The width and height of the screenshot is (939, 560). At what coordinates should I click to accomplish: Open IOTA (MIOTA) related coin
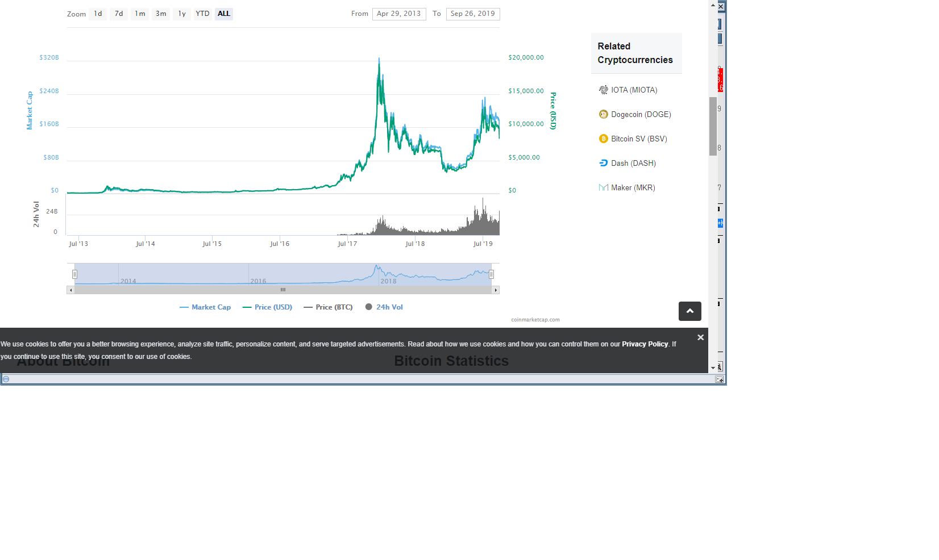click(x=634, y=90)
